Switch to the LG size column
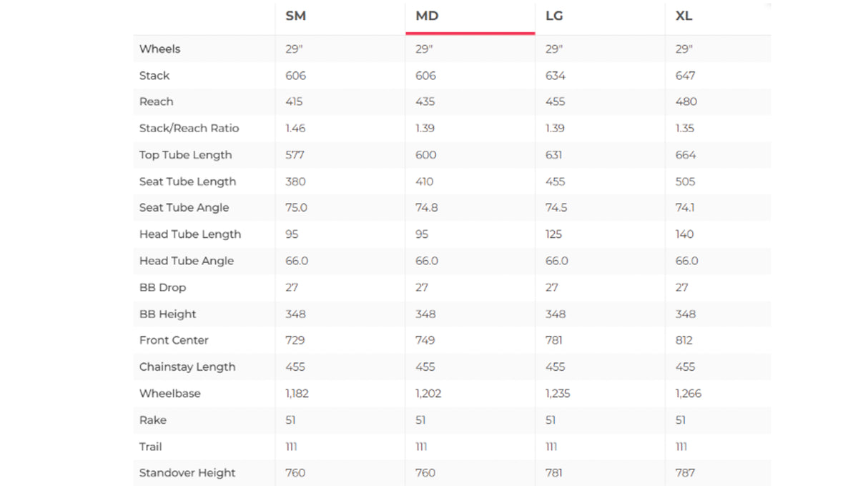The width and height of the screenshot is (868, 488). [x=554, y=16]
